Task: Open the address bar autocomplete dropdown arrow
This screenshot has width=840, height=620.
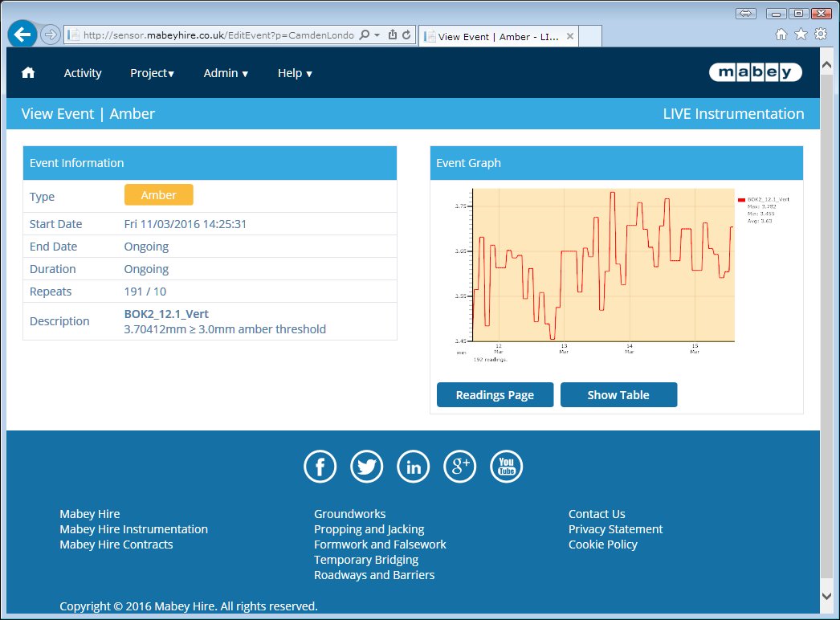Action: pos(377,35)
